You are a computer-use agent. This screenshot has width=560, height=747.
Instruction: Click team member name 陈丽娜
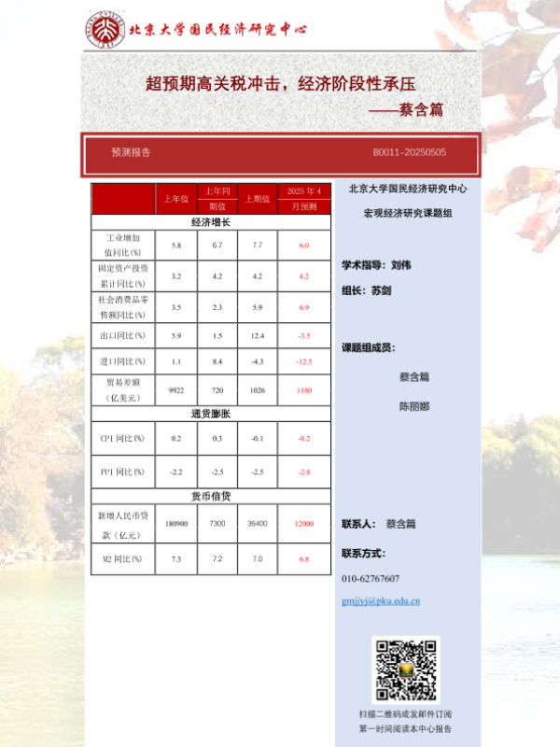click(414, 407)
